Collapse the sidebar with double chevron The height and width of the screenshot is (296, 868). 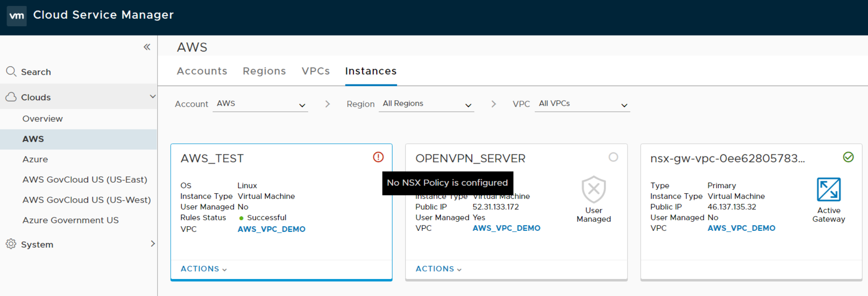pyautogui.click(x=147, y=47)
